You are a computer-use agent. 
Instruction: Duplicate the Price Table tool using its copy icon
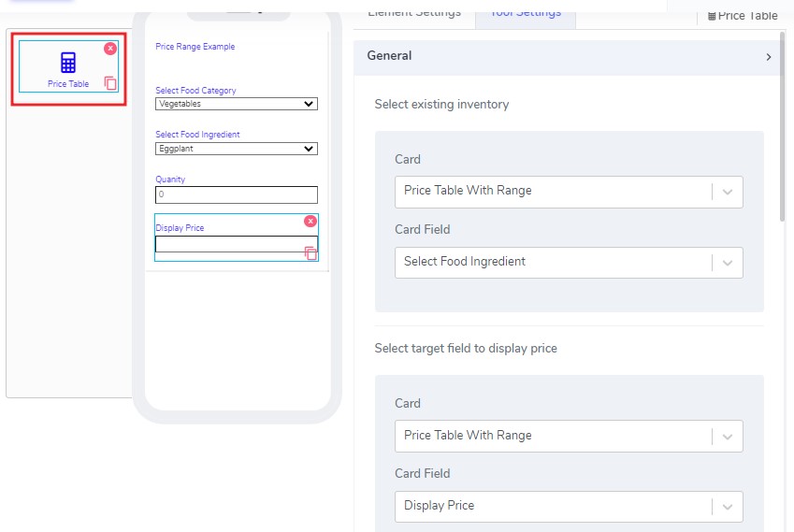point(110,83)
